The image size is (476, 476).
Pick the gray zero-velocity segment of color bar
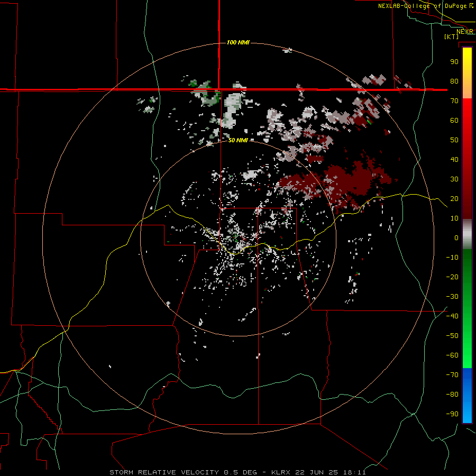click(x=467, y=234)
